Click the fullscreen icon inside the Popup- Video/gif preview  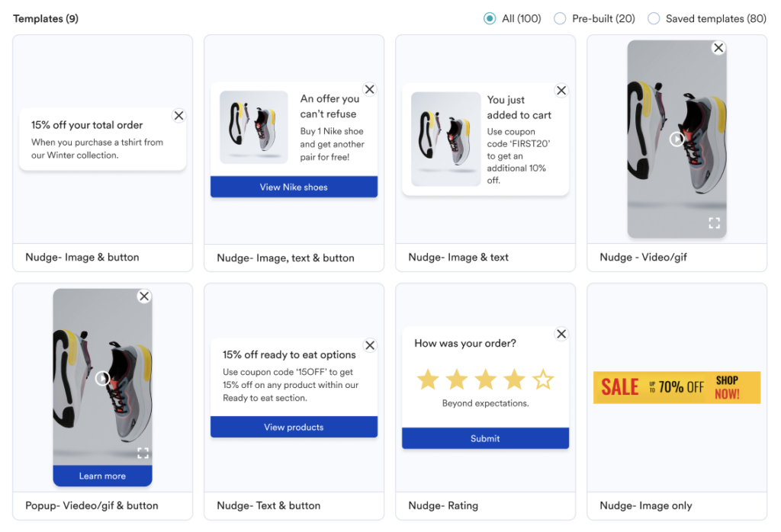pyautogui.click(x=143, y=453)
